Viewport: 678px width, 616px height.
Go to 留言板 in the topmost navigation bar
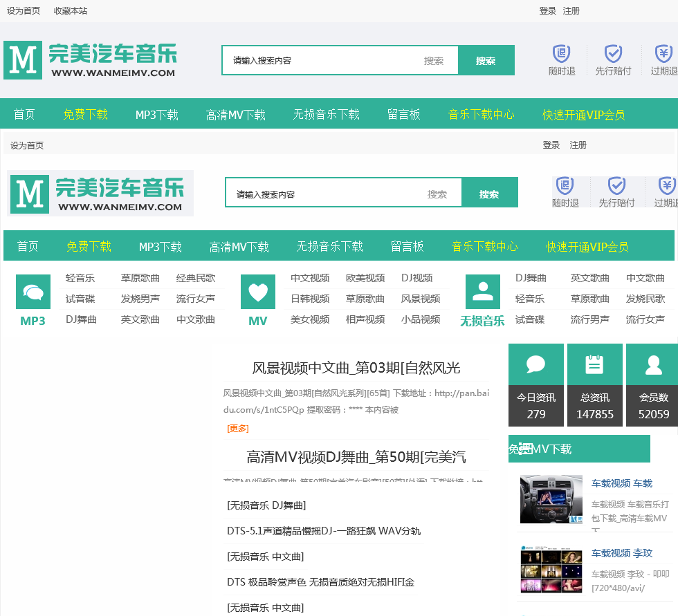404,115
